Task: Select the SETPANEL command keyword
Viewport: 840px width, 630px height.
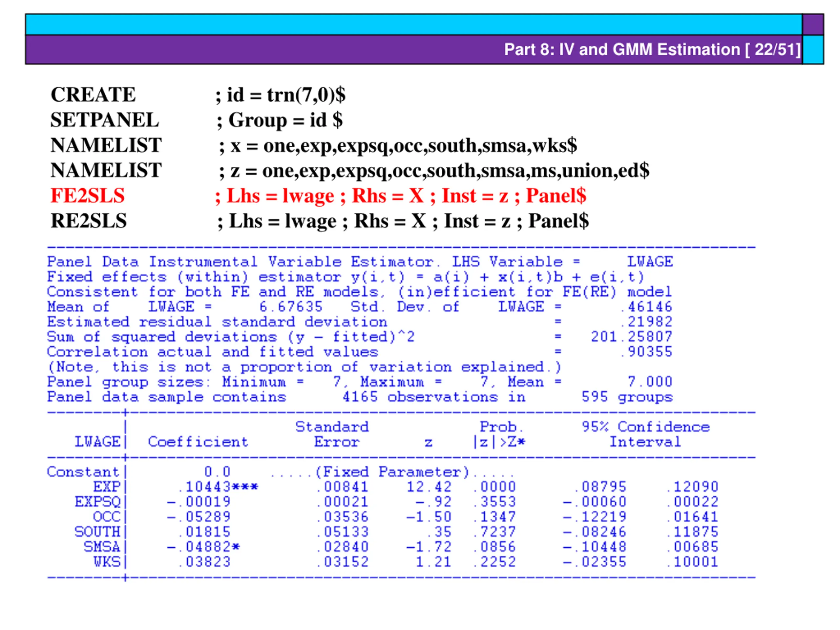Action: click(x=105, y=120)
